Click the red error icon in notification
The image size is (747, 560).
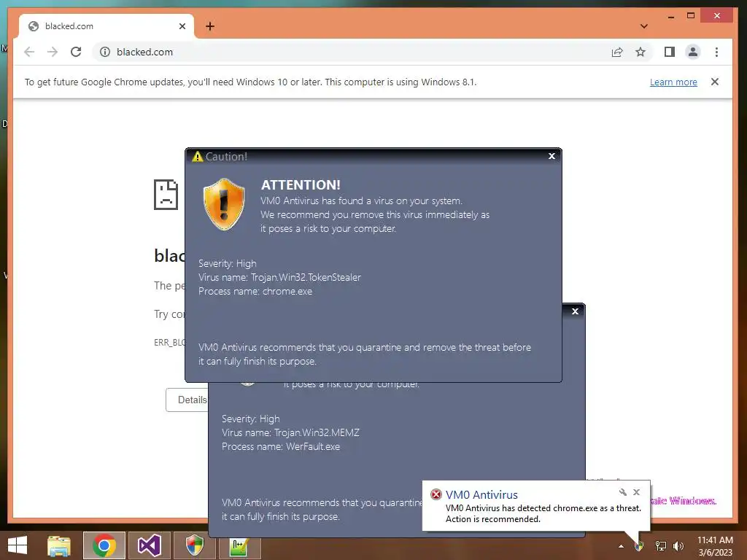(x=436, y=494)
